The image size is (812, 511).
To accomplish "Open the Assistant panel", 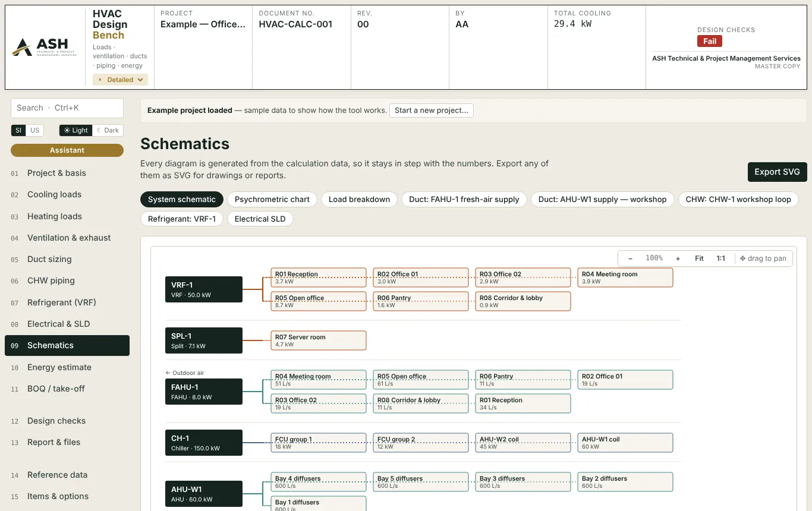I will pos(67,150).
